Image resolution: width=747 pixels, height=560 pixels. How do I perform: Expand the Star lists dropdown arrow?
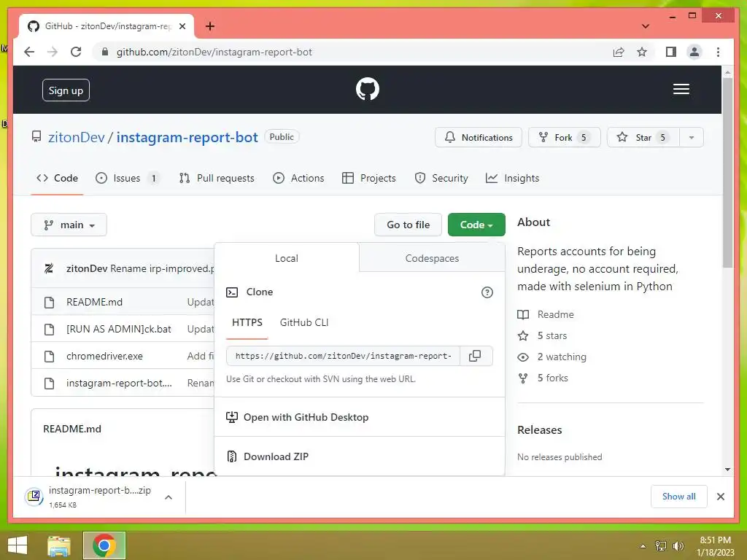[692, 138]
